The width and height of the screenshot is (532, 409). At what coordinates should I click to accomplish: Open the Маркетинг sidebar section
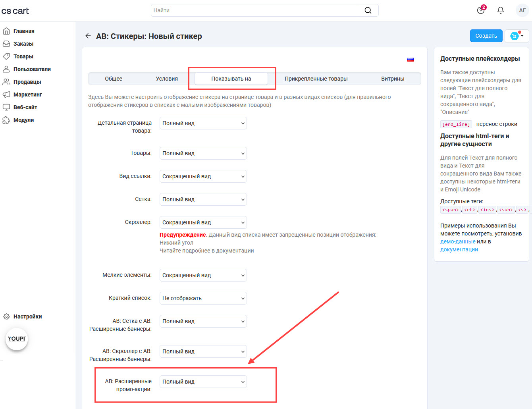point(27,95)
